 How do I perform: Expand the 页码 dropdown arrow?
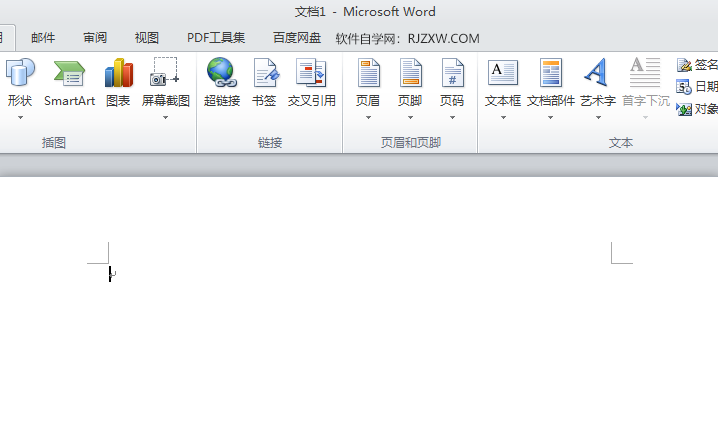pos(452,118)
